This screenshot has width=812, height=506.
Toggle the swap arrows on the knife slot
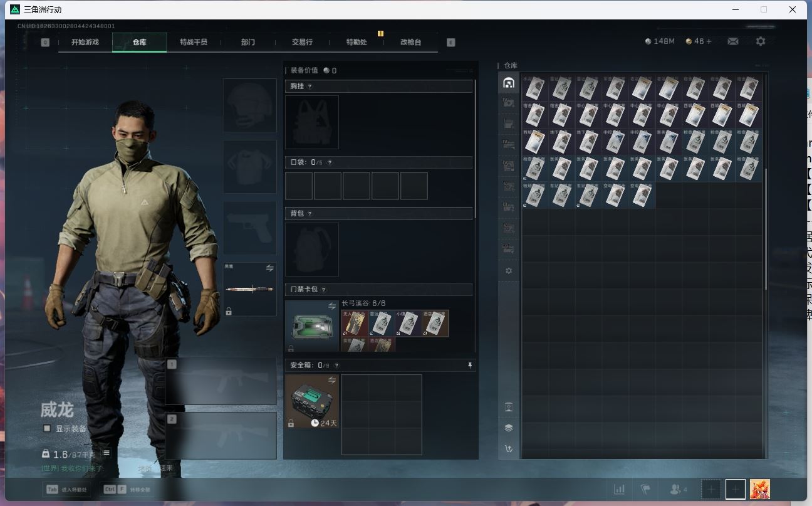(x=269, y=268)
